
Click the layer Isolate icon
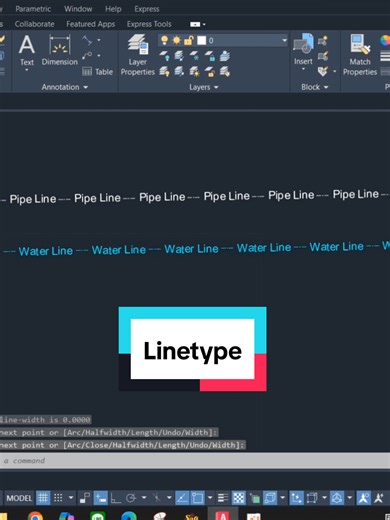(x=179, y=56)
